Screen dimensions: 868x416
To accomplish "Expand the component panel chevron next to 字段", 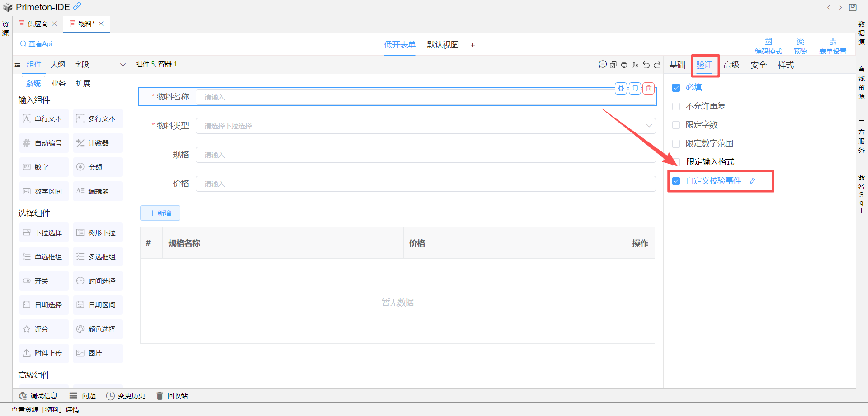I will (123, 65).
